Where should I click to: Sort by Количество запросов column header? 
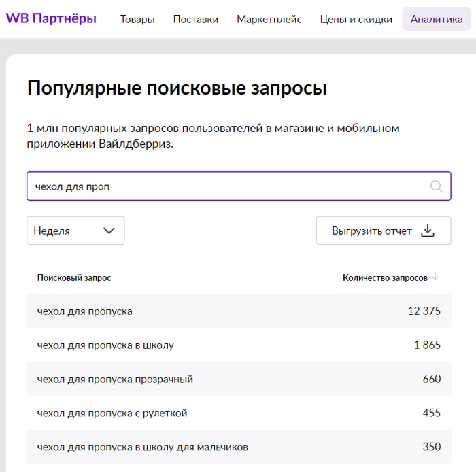tap(385, 277)
